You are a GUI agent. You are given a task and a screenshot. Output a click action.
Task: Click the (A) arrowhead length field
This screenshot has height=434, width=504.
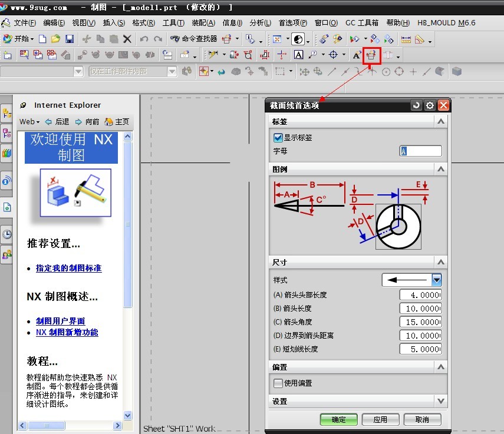[x=420, y=294]
